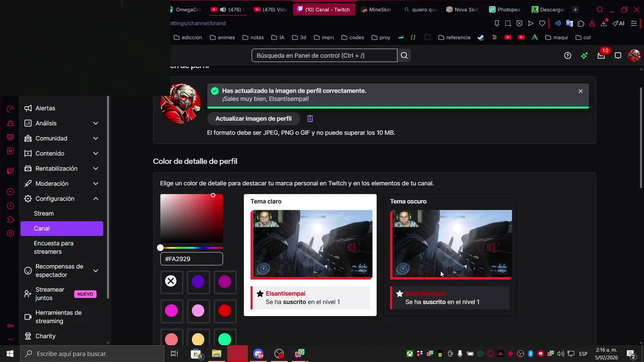
Task: Click the hex color field #FA2929
Action: point(192,259)
